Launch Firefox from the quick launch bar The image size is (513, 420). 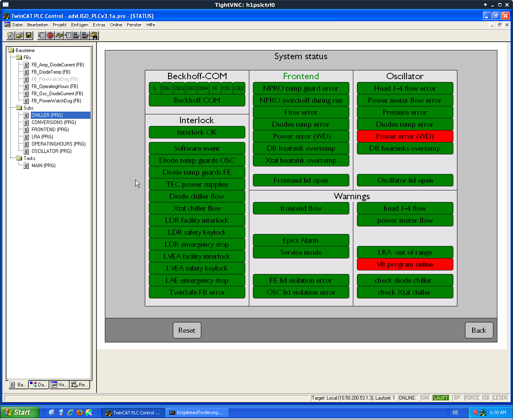[80, 412]
